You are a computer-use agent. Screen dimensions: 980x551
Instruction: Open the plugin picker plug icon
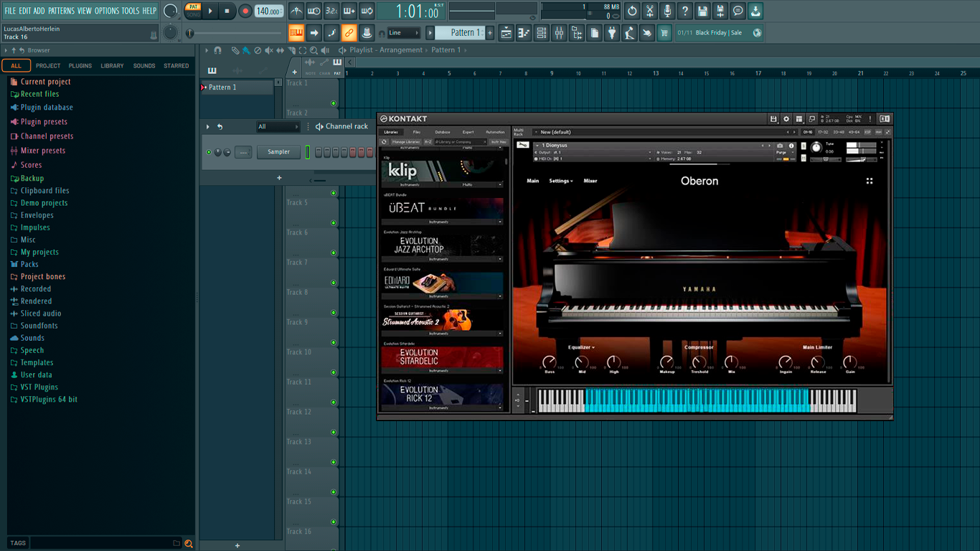(x=612, y=33)
